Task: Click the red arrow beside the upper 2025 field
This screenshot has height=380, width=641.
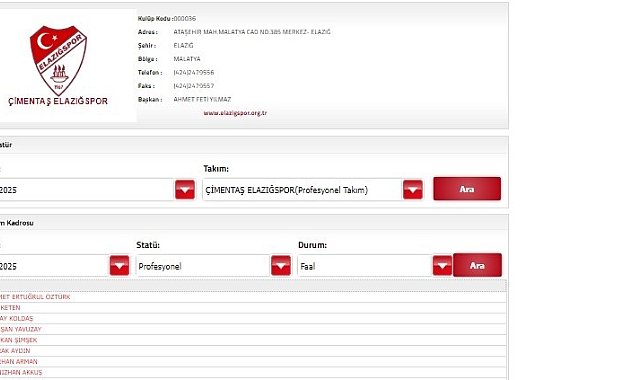Action: pyautogui.click(x=185, y=190)
